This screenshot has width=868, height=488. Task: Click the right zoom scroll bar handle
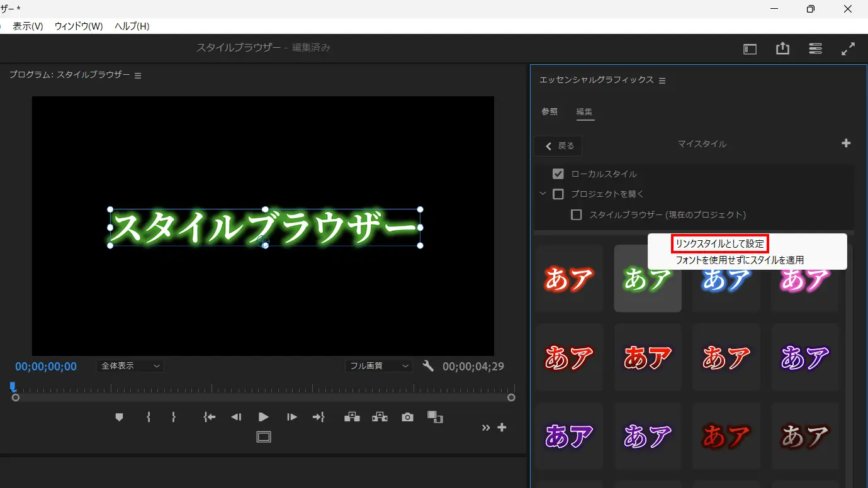pos(511,397)
